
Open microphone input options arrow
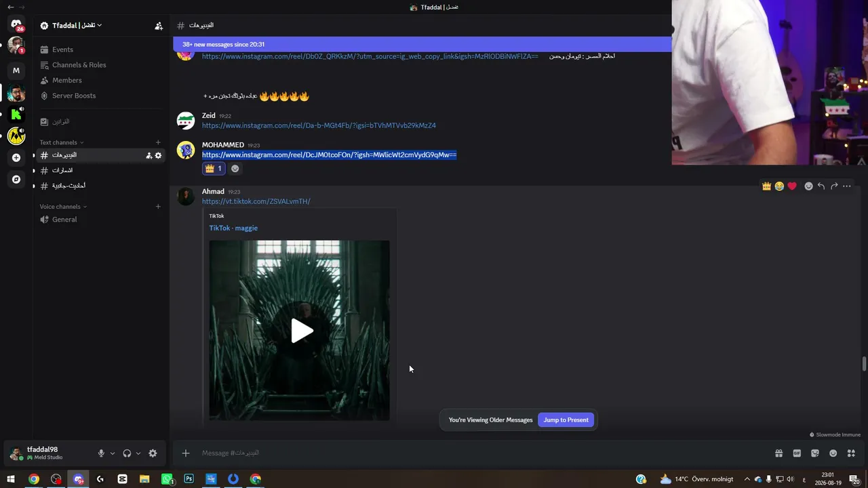pos(113,453)
